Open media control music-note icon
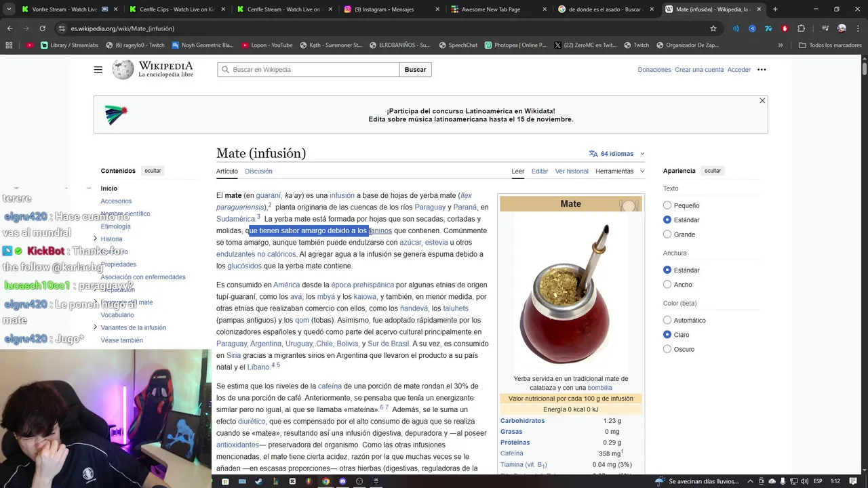868x488 pixels. coord(825,28)
